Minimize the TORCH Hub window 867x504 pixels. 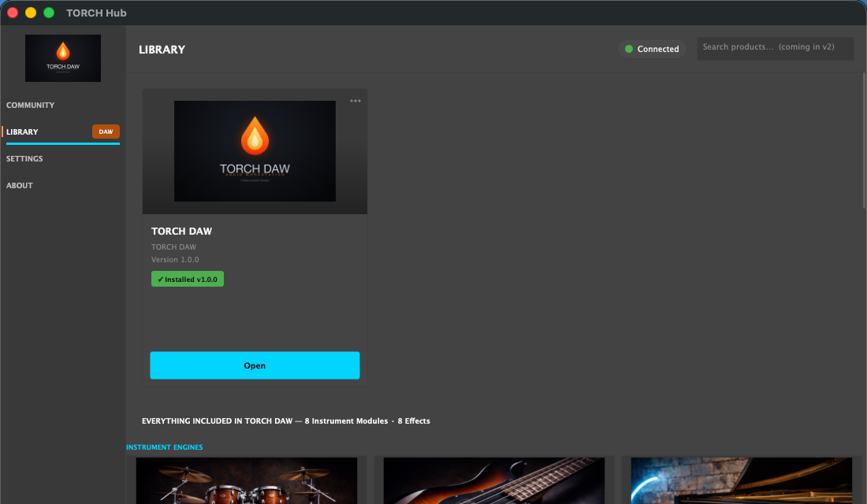(31, 13)
